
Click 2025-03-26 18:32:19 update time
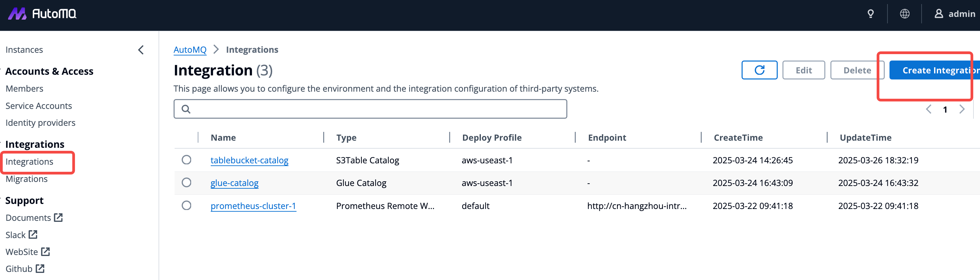[x=878, y=160]
